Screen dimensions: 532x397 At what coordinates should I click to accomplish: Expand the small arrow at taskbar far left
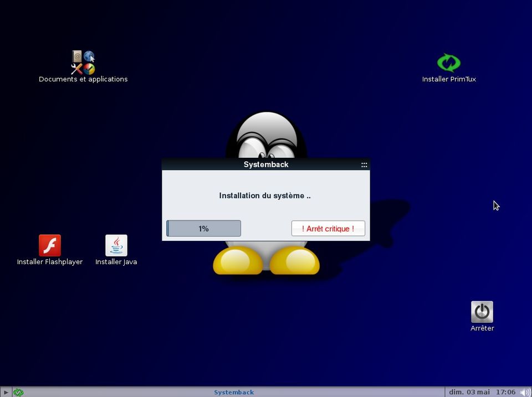pos(6,392)
